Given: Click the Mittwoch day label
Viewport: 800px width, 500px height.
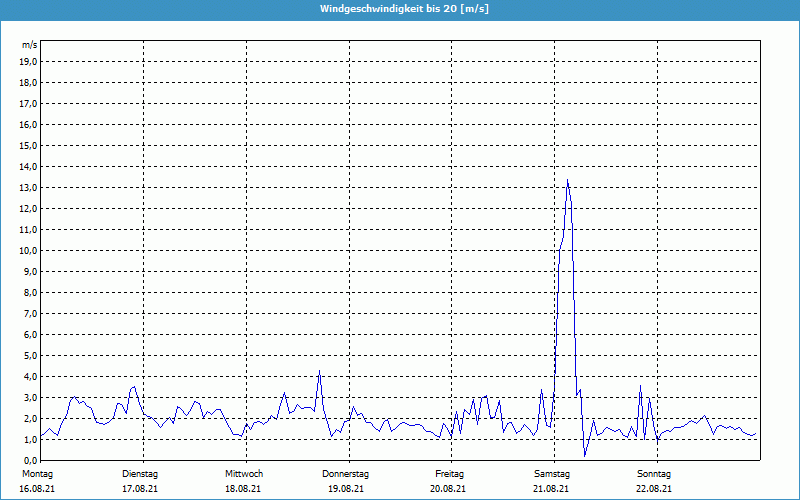Looking at the screenshot, I should pyautogui.click(x=244, y=473).
